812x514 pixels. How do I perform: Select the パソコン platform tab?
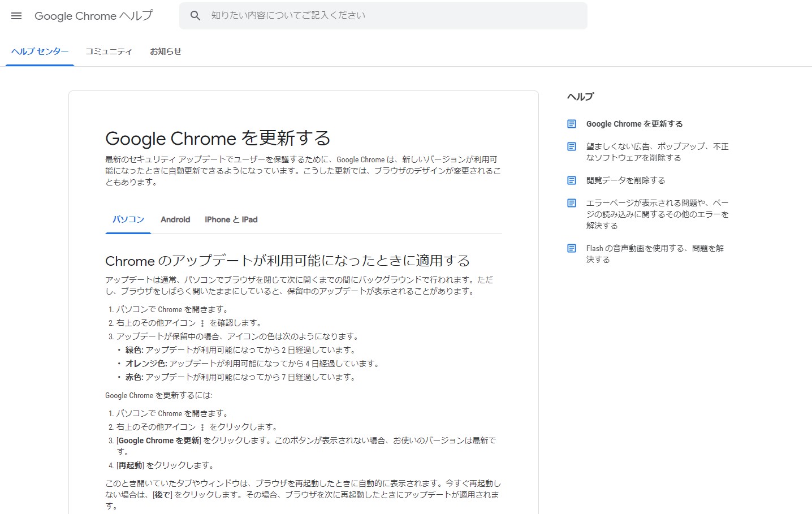pyautogui.click(x=128, y=219)
